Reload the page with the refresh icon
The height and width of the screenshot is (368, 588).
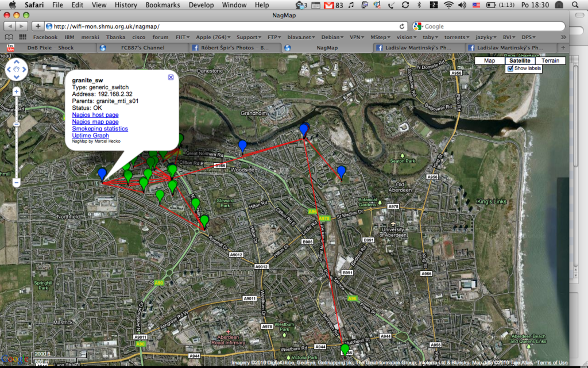pyautogui.click(x=401, y=26)
